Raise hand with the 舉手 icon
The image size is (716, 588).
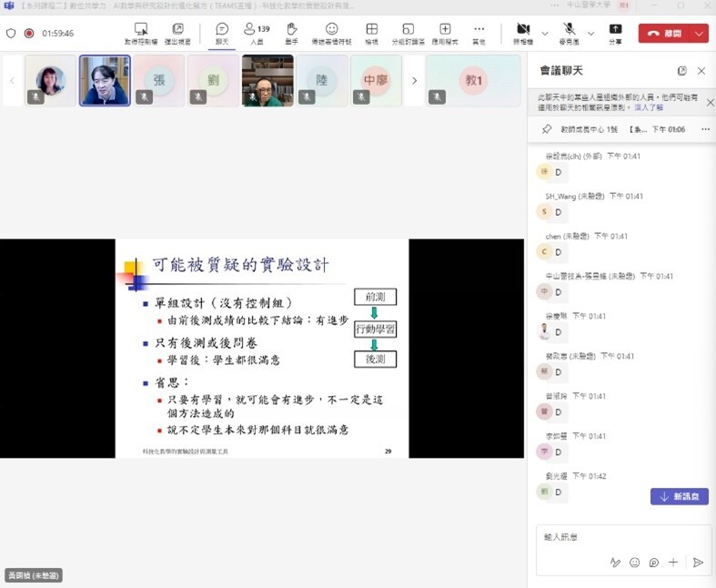(291, 33)
